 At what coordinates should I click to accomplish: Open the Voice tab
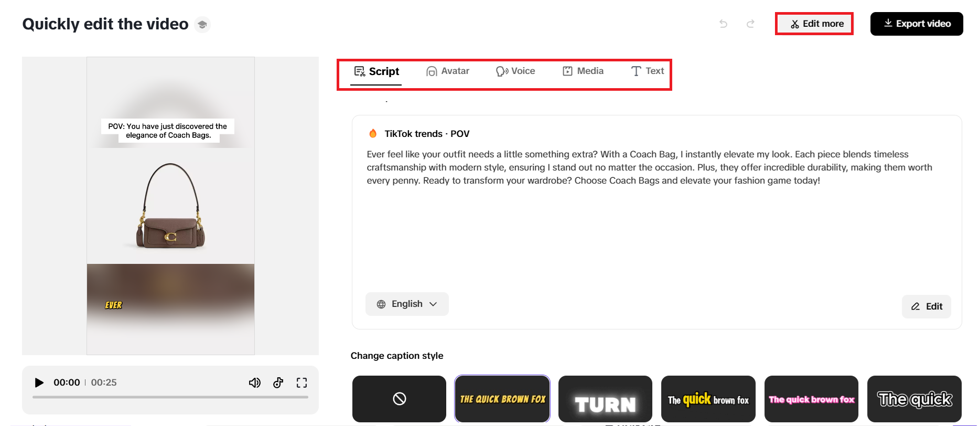click(x=515, y=71)
